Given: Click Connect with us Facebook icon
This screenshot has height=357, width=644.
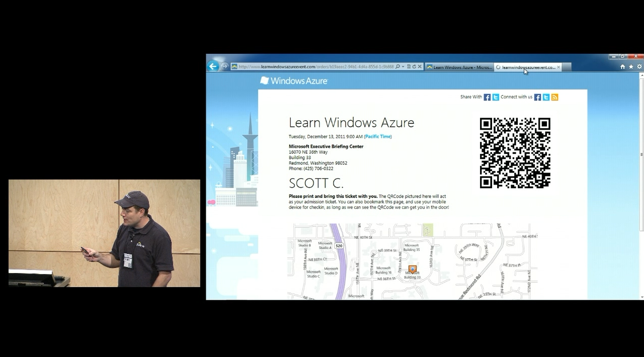Looking at the screenshot, I should click(537, 97).
